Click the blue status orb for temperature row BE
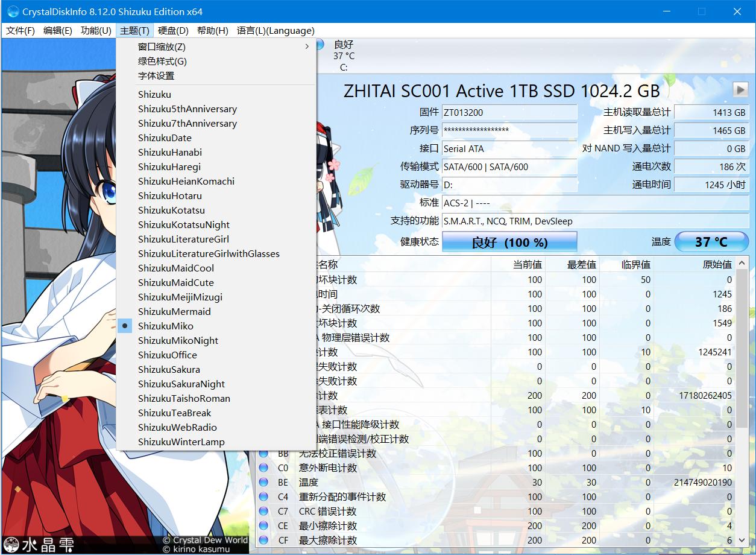Viewport: 756px width, 555px height. pyautogui.click(x=263, y=482)
